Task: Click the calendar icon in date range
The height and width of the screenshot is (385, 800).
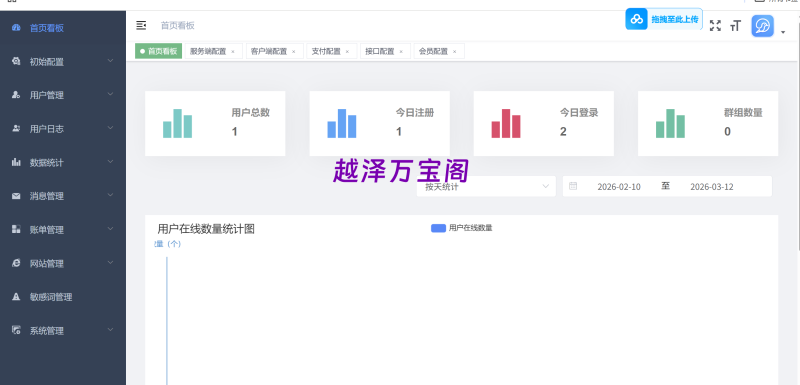Action: (x=573, y=186)
